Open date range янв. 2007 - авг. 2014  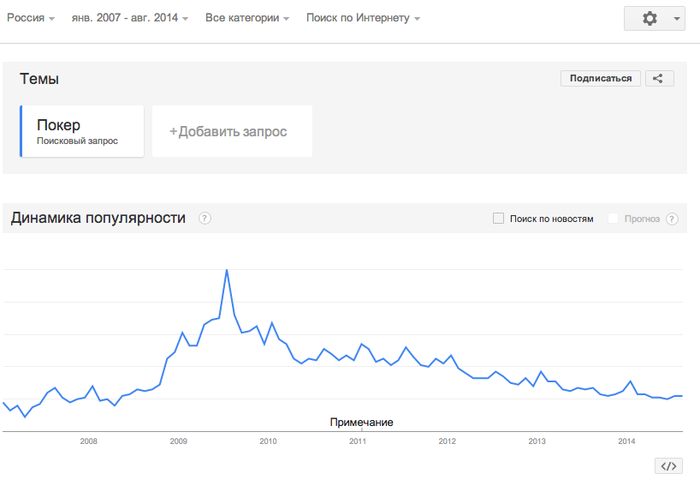[130, 18]
